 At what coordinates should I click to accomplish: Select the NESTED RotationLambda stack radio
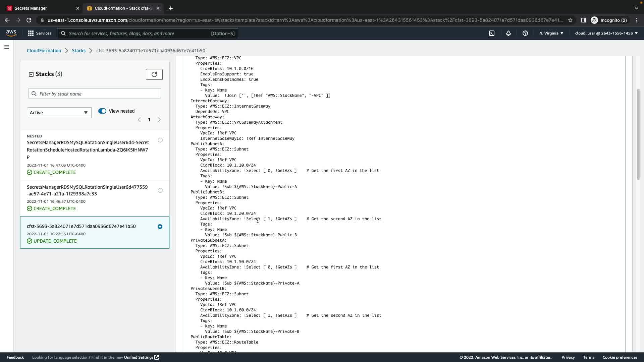160,140
